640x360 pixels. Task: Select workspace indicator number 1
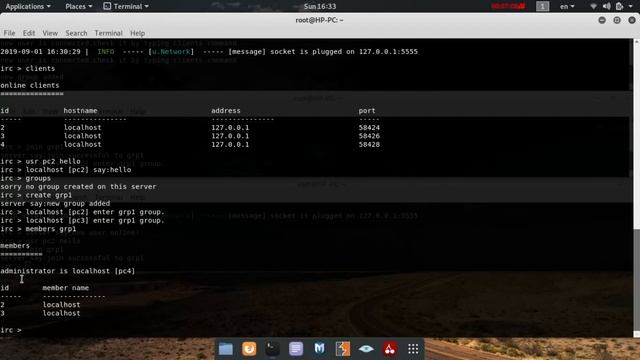pyautogui.click(x=542, y=6)
